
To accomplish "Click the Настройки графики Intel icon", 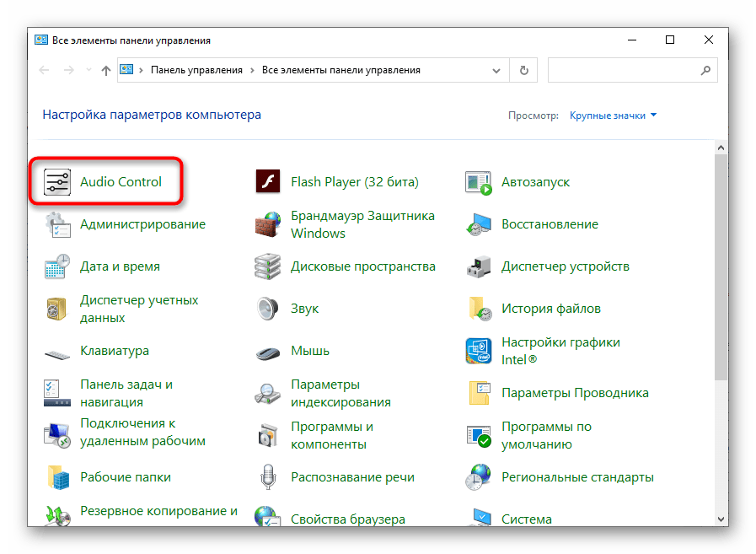I will coord(479,351).
